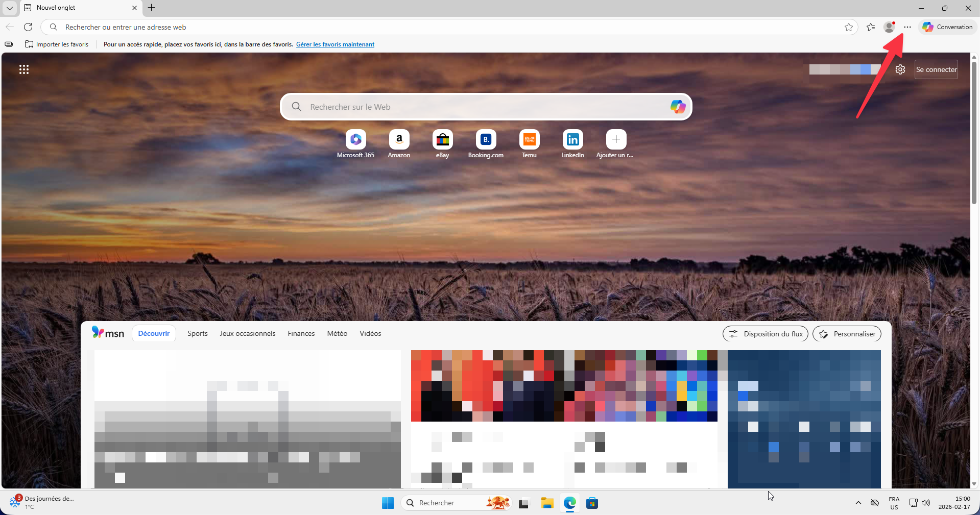Open page settings gear icon

point(900,69)
